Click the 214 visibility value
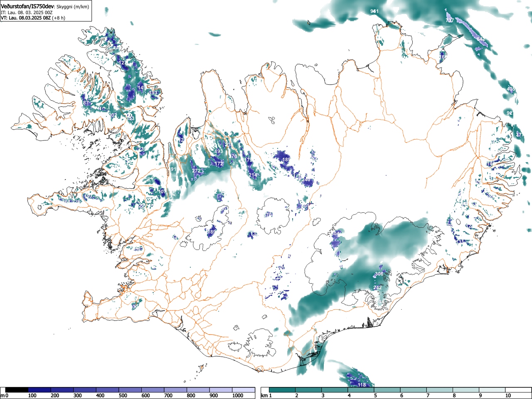 click(253, 175)
